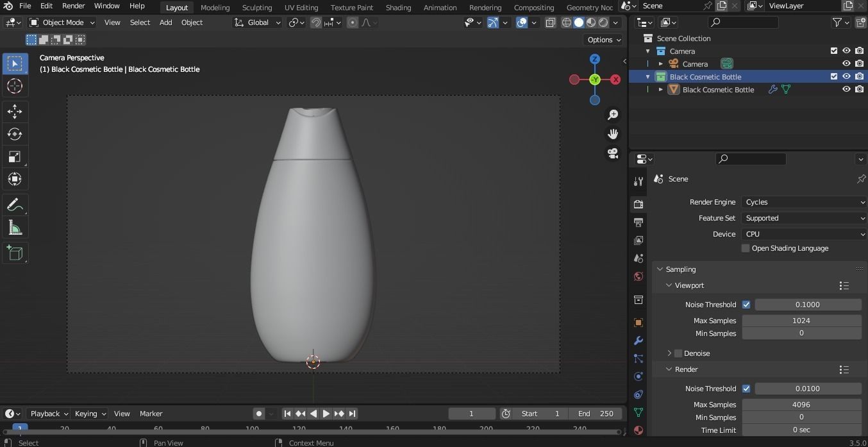Collapse the Viewport sampling subpanel
868x447 pixels.
669,285
